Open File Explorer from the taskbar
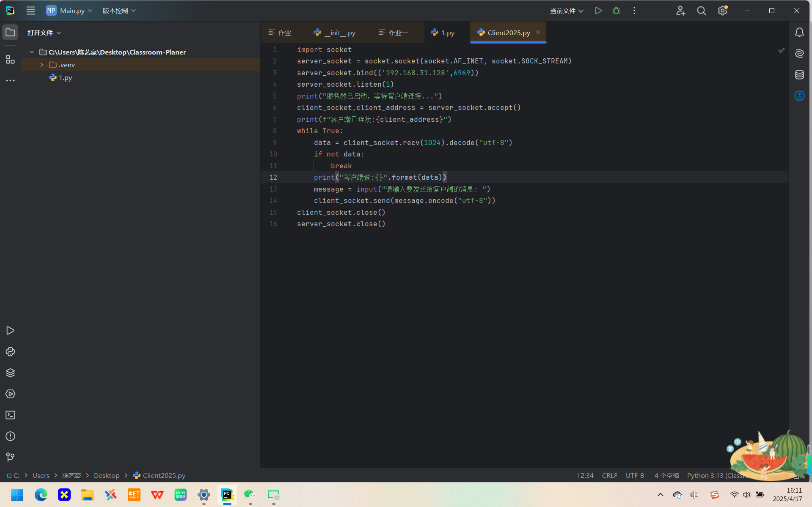The width and height of the screenshot is (812, 507). click(x=87, y=494)
